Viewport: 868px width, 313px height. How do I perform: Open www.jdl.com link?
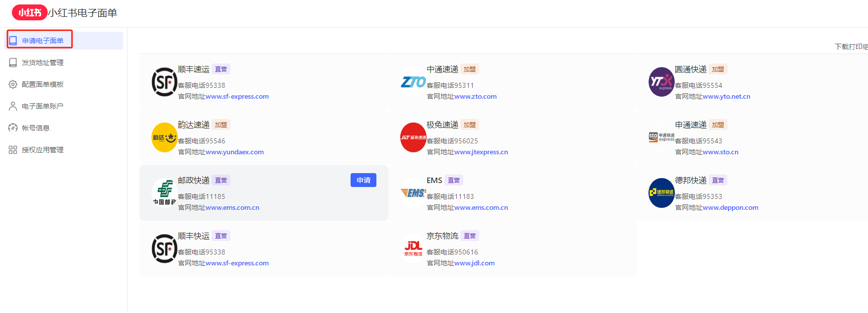[x=475, y=263]
